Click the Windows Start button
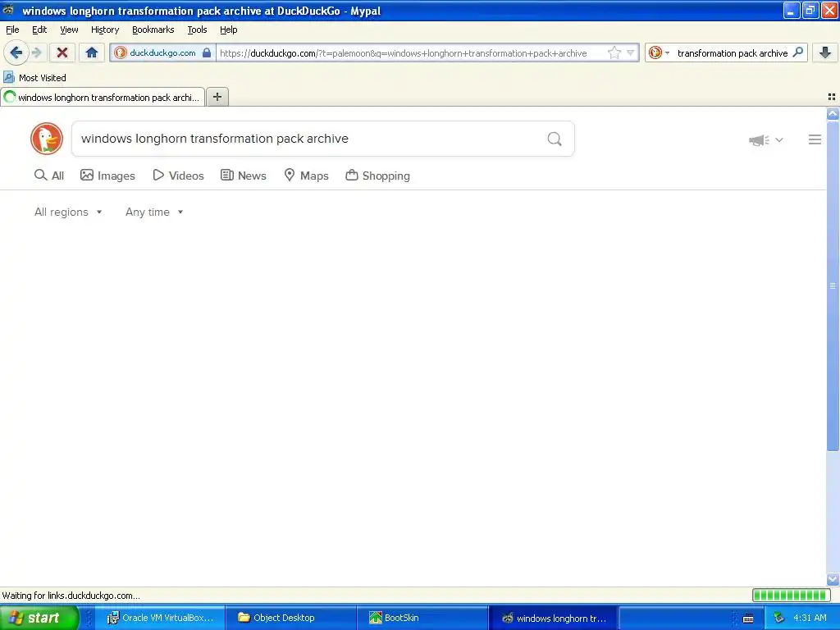840x630 pixels. (x=39, y=618)
